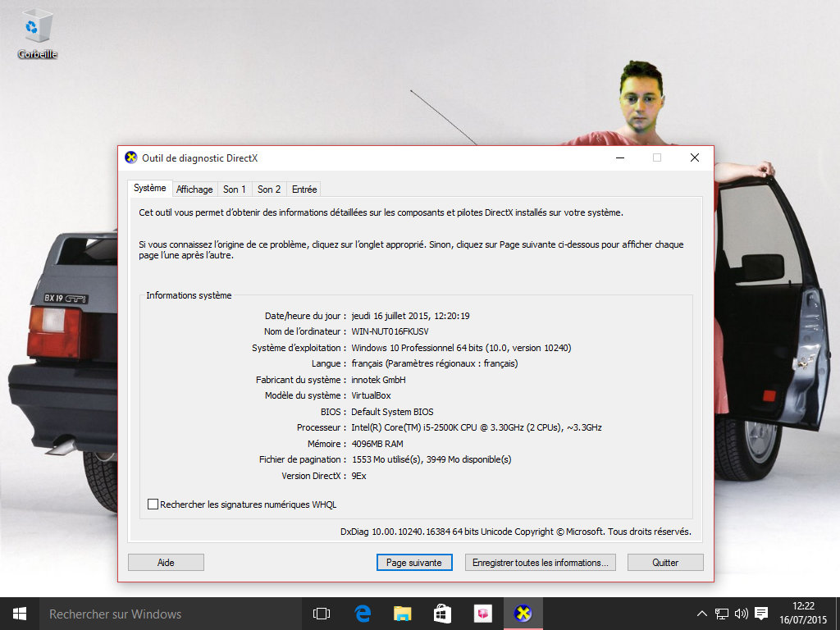Click the network icon in the tray

tap(722, 613)
